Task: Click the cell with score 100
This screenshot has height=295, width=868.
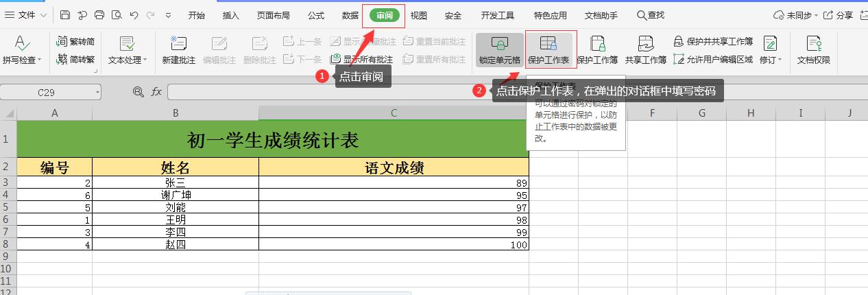Action: 394,244
